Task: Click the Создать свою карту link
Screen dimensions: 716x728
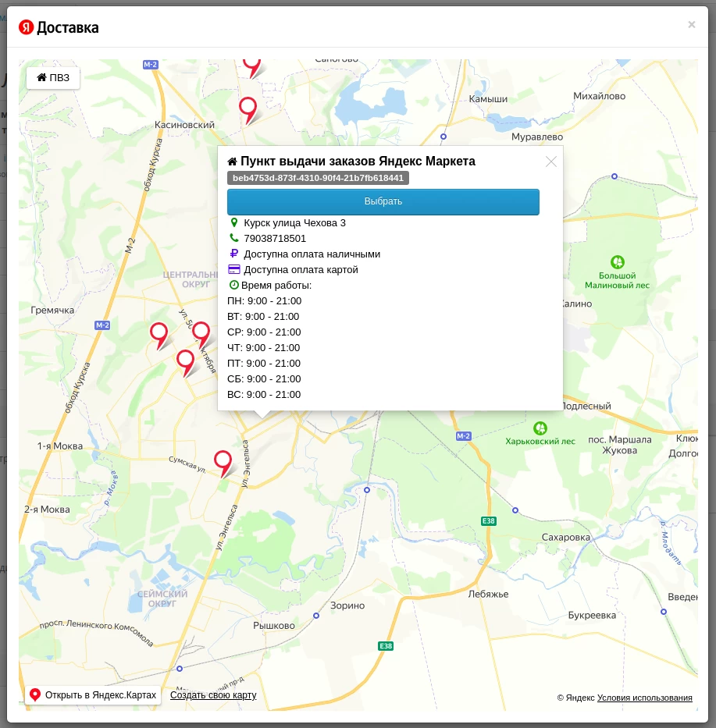Action: click(213, 695)
